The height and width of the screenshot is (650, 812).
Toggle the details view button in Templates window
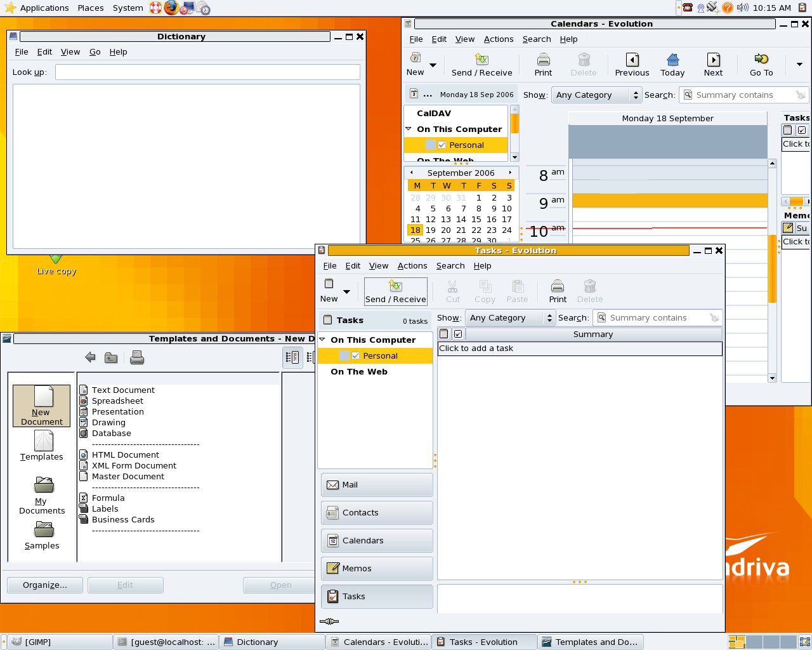point(292,357)
